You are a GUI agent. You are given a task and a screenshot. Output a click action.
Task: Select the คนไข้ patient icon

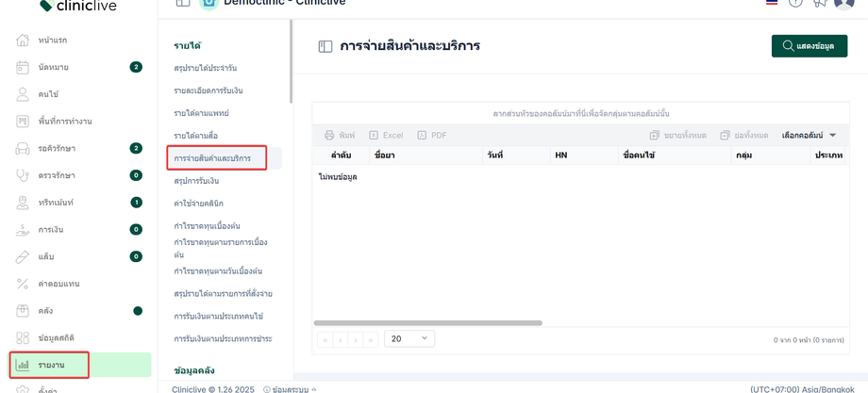pyautogui.click(x=22, y=94)
